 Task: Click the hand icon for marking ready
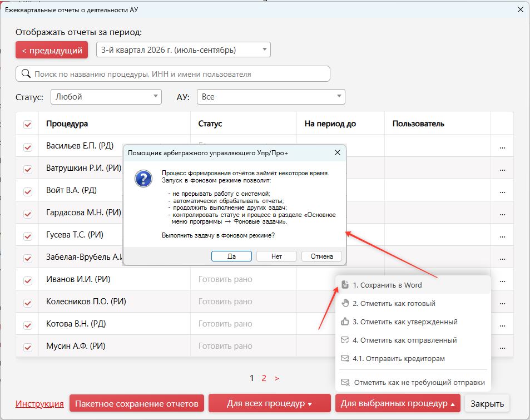tap(345, 303)
